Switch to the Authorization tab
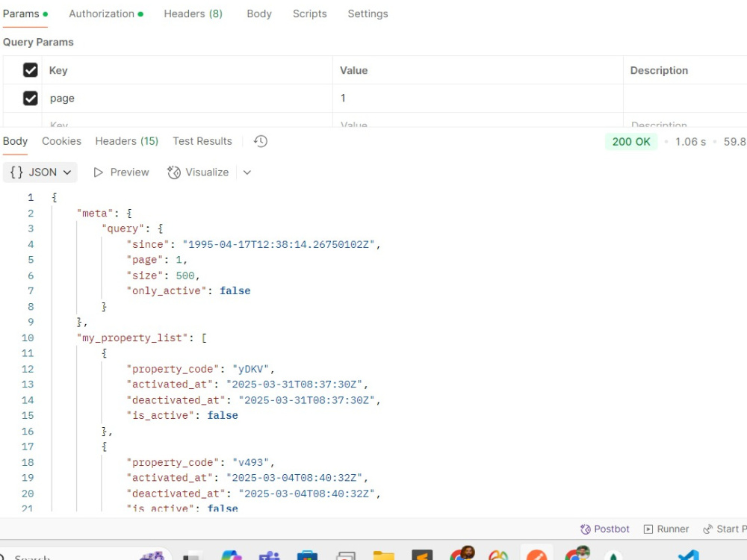The width and height of the screenshot is (747, 560). 106,13
